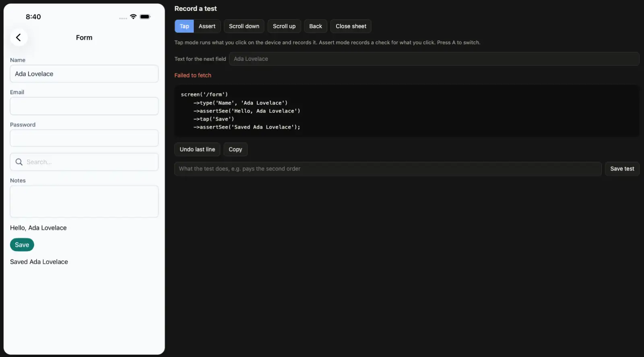
Task: Click the 'Record a test' heading
Action: click(x=196, y=8)
